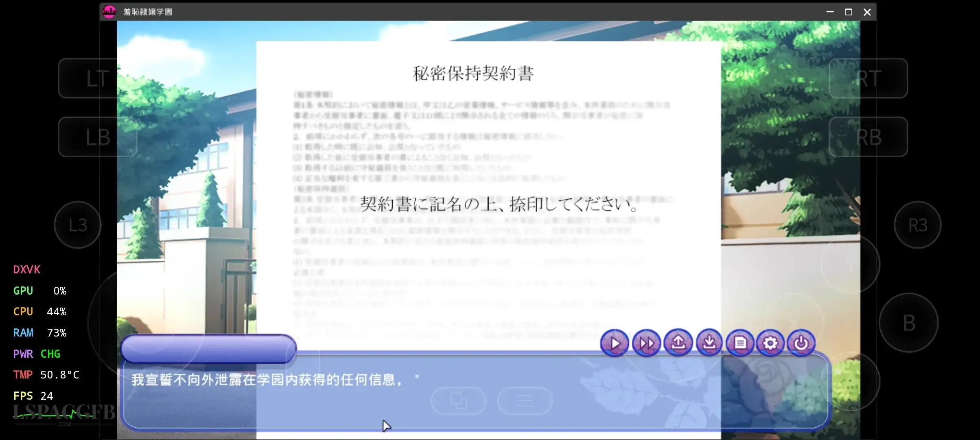This screenshot has height=440, width=980.
Task: Open the load game download icon
Action: pos(709,343)
